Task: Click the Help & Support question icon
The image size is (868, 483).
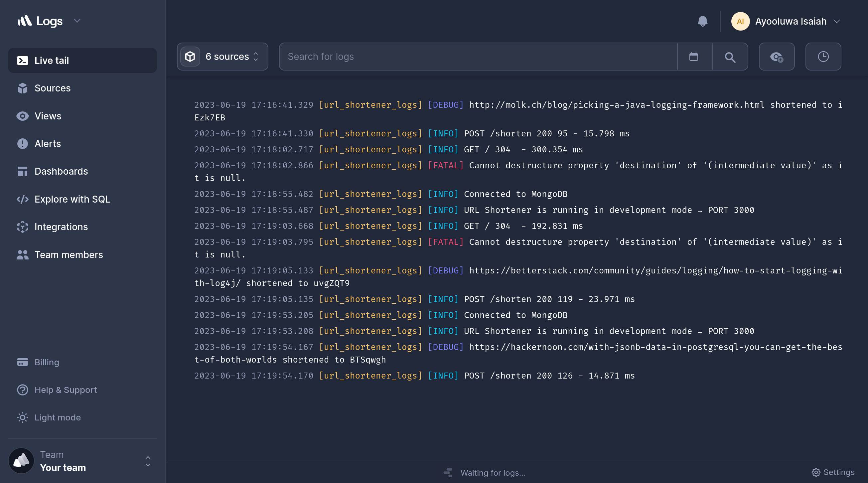Action: pos(23,390)
